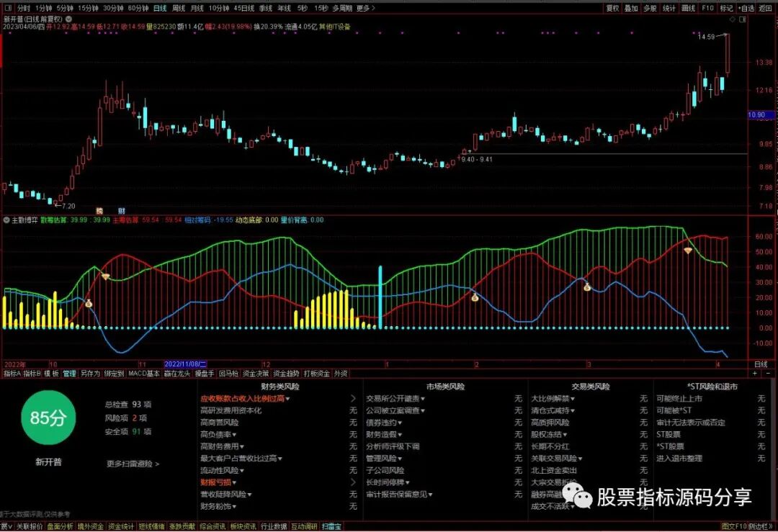This screenshot has width=778, height=532.
Task: Click the 侧边栏 toggle at the bottom right
Action: coord(762,526)
